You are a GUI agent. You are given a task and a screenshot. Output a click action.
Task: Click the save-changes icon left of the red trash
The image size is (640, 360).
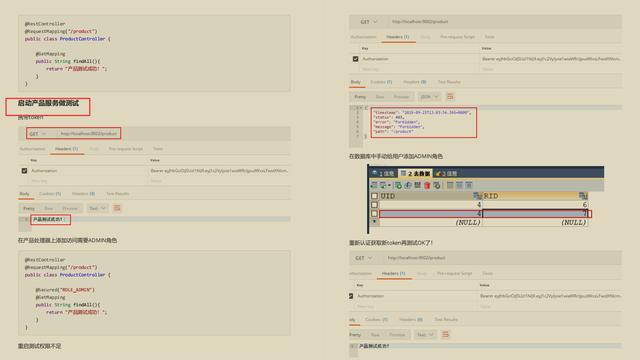point(418,185)
